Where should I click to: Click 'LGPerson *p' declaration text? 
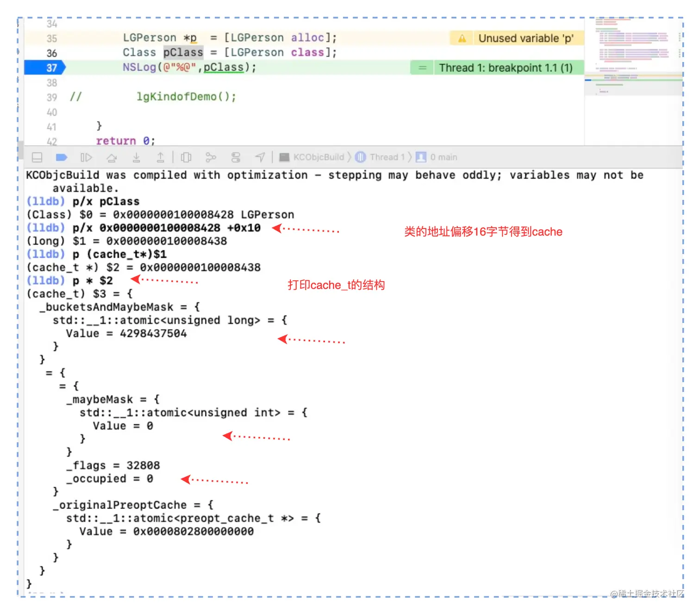point(160,38)
